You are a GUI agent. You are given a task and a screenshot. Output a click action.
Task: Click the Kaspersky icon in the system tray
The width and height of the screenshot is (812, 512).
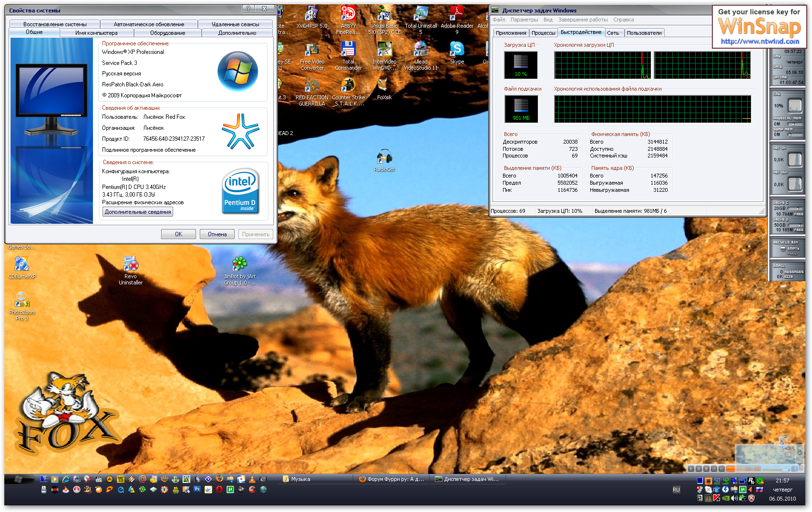[x=716, y=498]
